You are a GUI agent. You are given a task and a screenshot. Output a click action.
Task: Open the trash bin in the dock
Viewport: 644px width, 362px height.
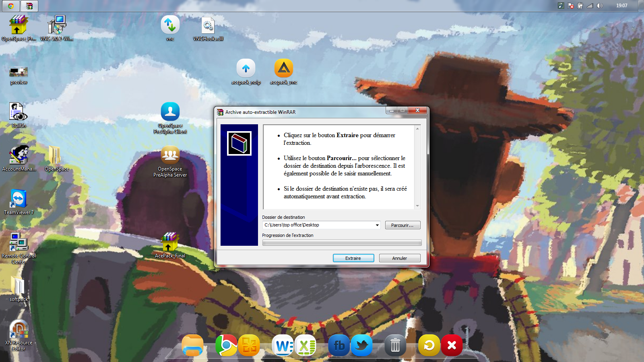click(395, 346)
